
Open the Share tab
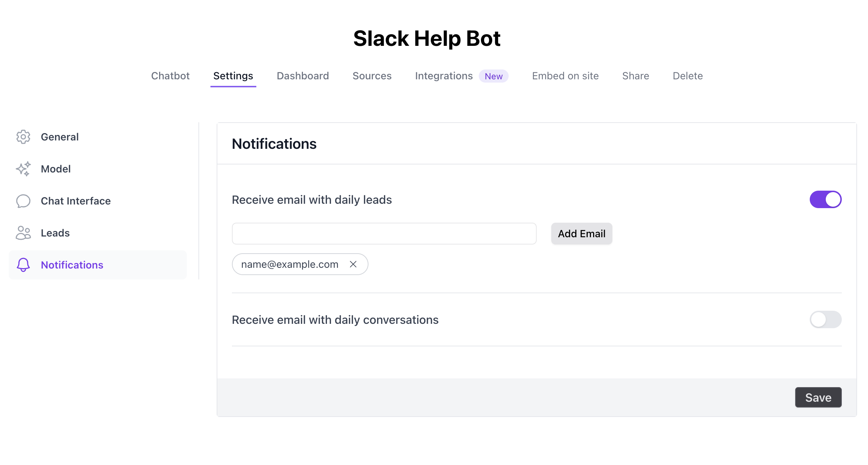tap(635, 76)
